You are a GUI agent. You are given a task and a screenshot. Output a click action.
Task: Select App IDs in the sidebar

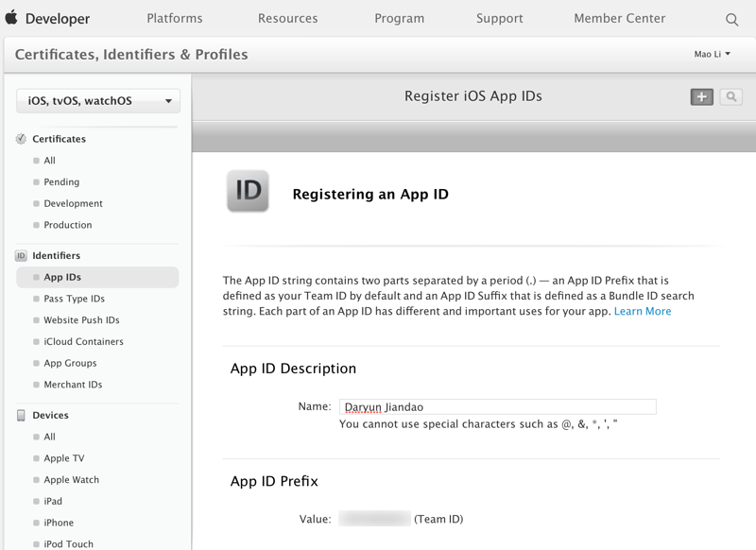pos(62,278)
